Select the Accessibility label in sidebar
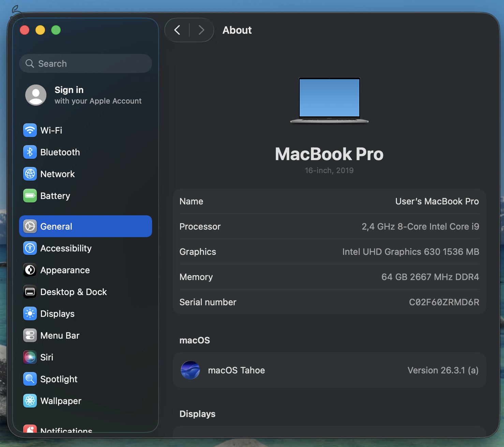The image size is (504, 447). coord(66,248)
